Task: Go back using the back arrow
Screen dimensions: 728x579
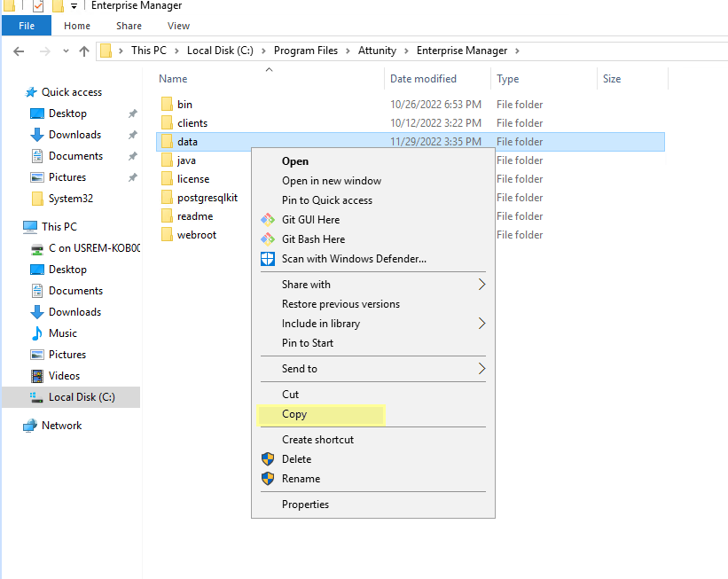Action: (x=20, y=51)
